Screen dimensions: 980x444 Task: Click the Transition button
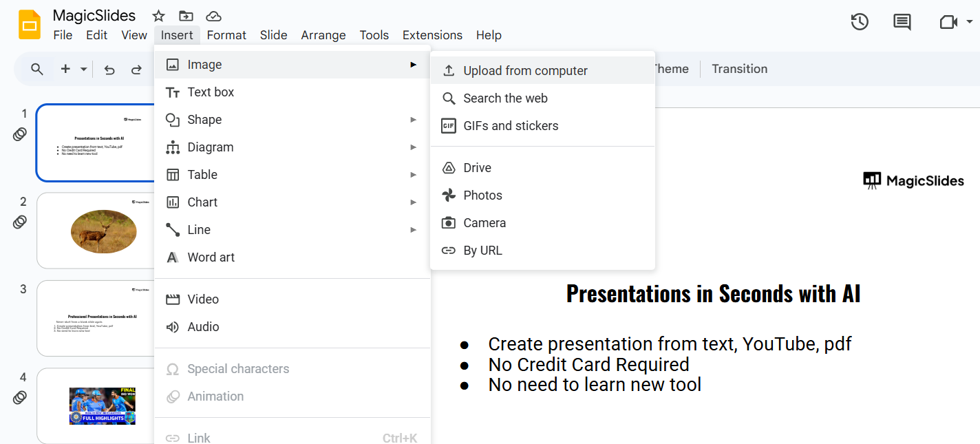[739, 69]
